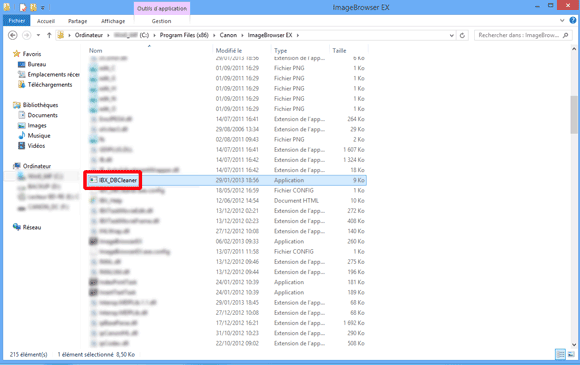The height and width of the screenshot is (365, 580).
Task: Go back with the Back arrow
Action: coord(13,35)
